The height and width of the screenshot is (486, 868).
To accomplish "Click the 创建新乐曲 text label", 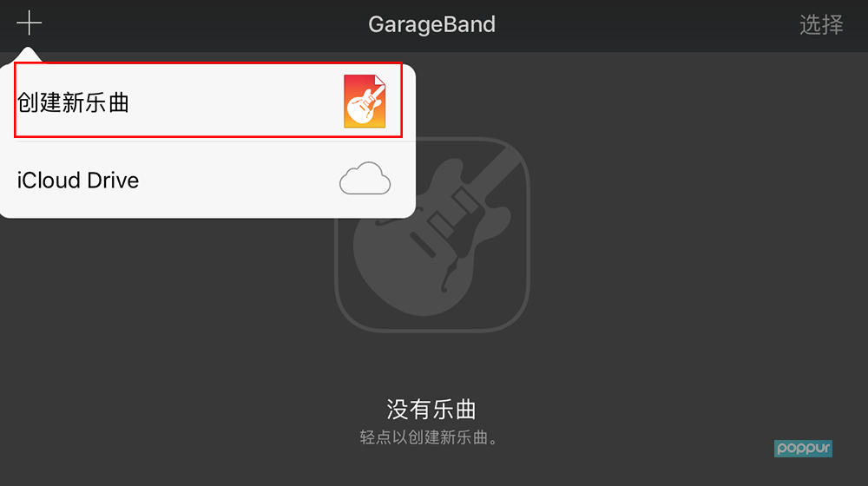I will click(73, 102).
